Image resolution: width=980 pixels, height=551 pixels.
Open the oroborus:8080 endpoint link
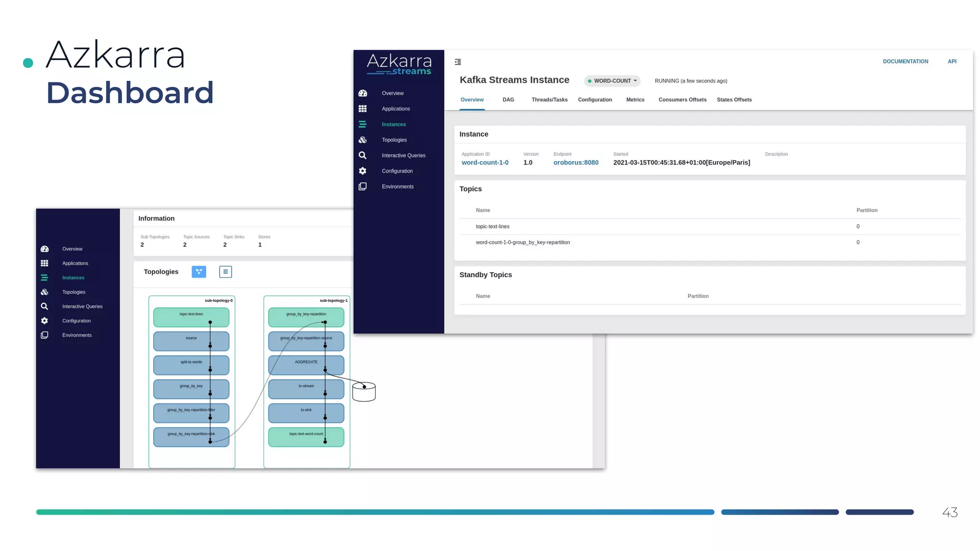576,163
